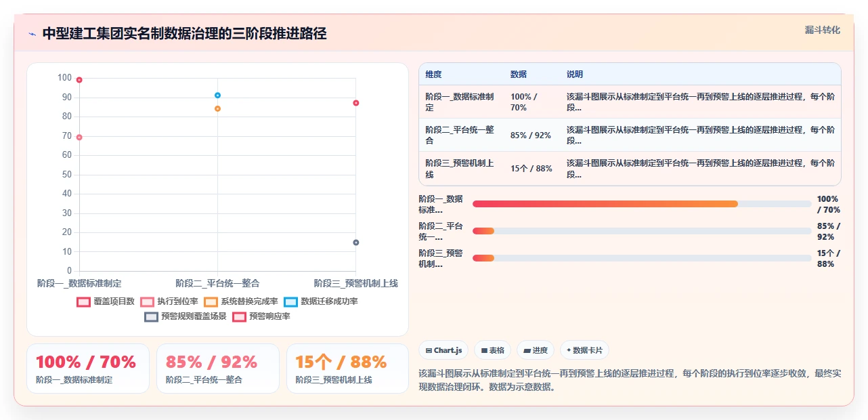Click the 阶段一 row description cell
868x420 pixels.
click(701, 102)
